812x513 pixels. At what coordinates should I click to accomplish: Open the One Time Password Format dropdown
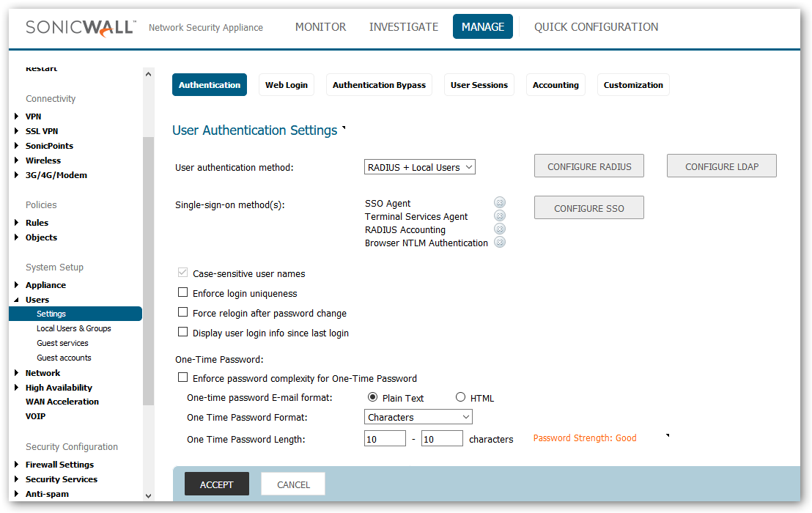pyautogui.click(x=418, y=416)
